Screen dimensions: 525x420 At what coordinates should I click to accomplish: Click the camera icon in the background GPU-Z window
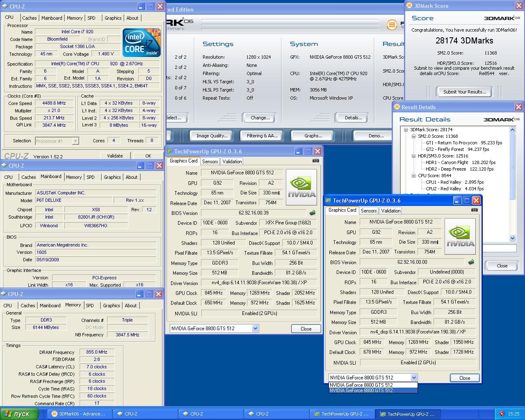[x=315, y=160]
